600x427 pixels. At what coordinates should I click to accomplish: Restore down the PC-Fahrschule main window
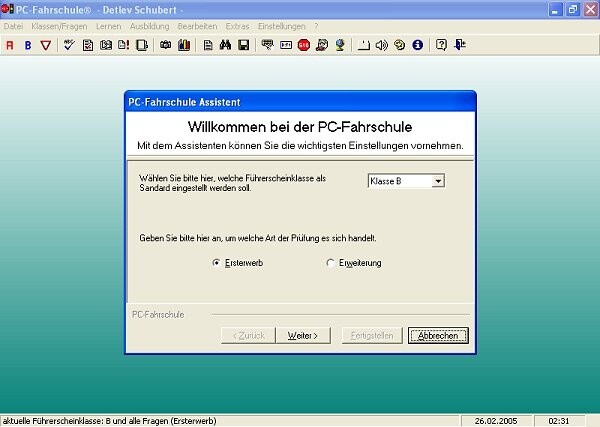pyautogui.click(x=573, y=9)
